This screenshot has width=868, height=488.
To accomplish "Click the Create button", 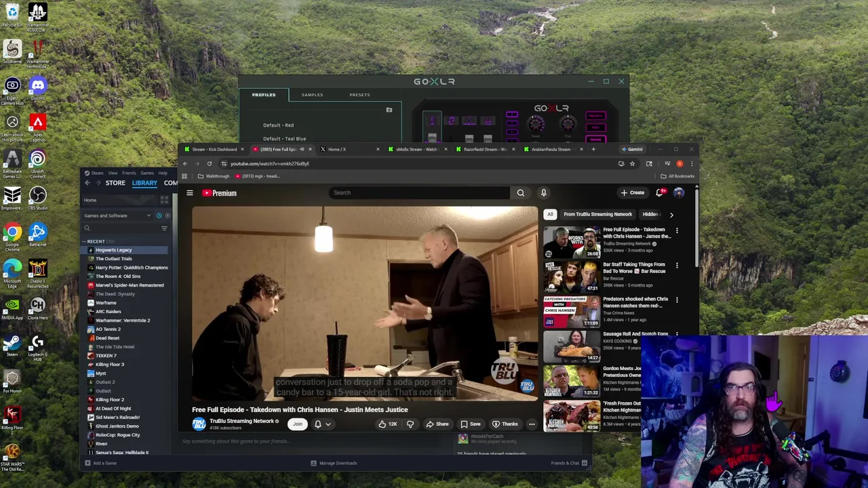I will (x=633, y=192).
